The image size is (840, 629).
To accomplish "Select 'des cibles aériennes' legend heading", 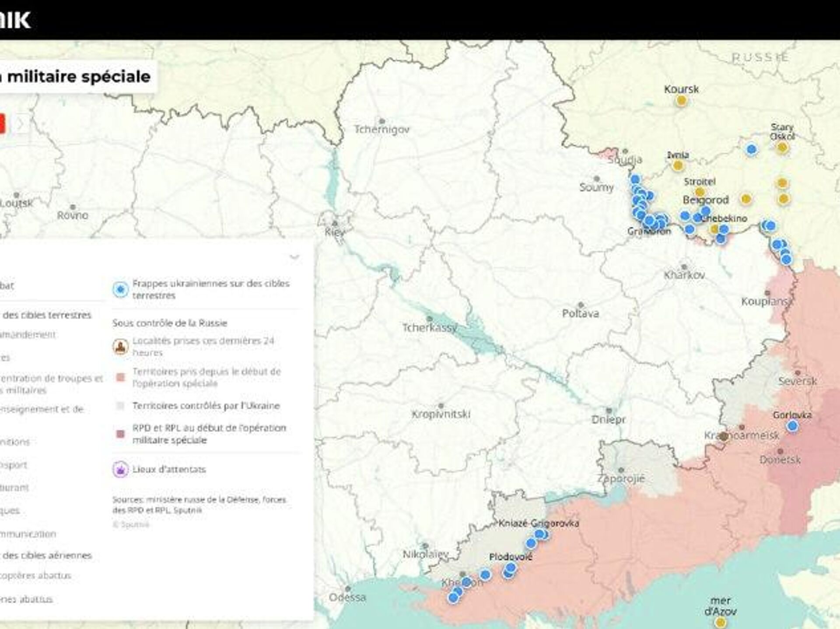I will pyautogui.click(x=47, y=555).
